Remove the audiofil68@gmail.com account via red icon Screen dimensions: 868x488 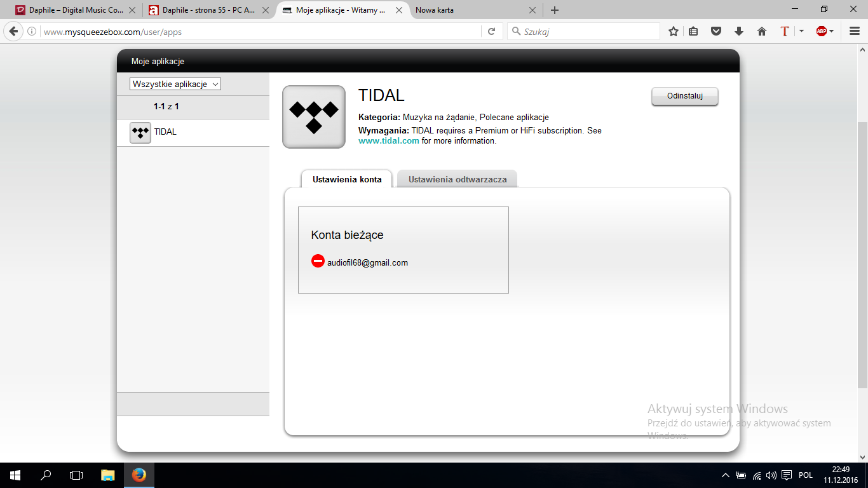click(318, 261)
